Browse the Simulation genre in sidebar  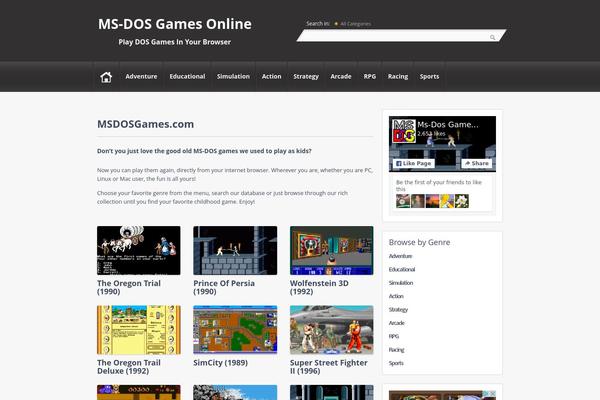(401, 283)
